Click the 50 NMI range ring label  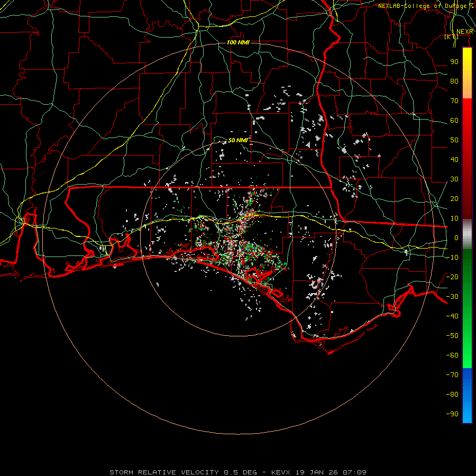(237, 140)
